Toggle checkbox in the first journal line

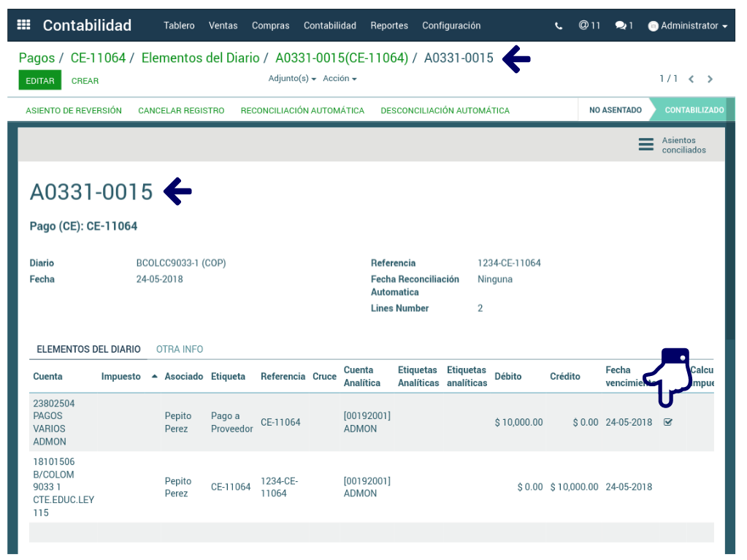click(x=668, y=422)
